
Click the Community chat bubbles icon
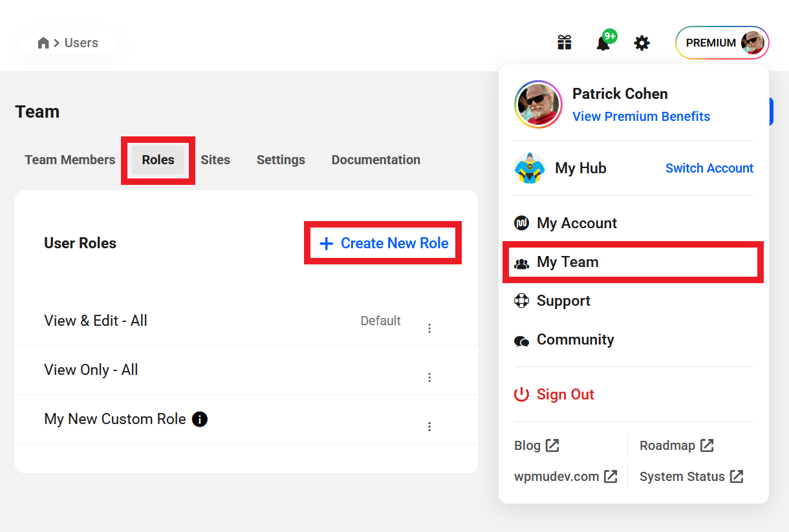(521, 341)
